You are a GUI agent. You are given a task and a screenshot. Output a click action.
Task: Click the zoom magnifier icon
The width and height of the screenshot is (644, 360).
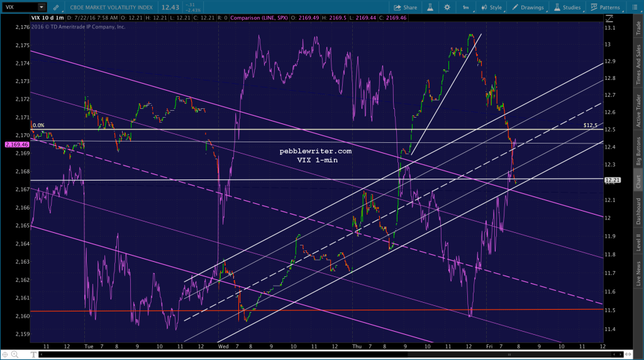[x=15, y=354]
